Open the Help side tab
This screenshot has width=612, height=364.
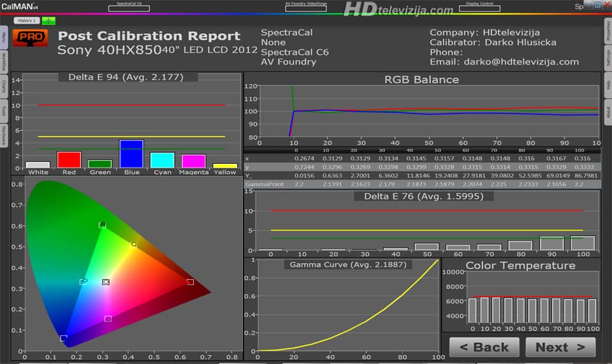pyautogui.click(x=608, y=85)
